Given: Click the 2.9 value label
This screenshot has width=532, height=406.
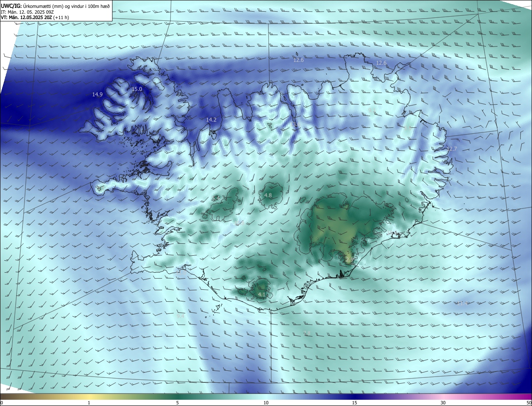Looking at the screenshot, I should [x=349, y=259].
